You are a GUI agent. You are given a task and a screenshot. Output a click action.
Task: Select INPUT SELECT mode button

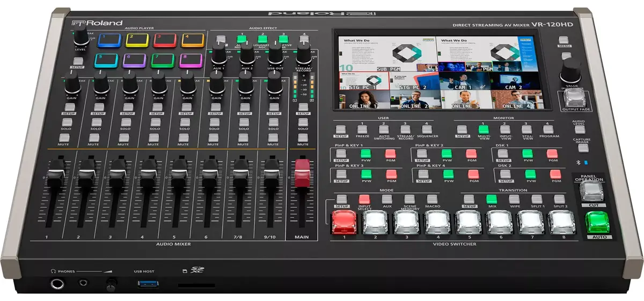364,199
